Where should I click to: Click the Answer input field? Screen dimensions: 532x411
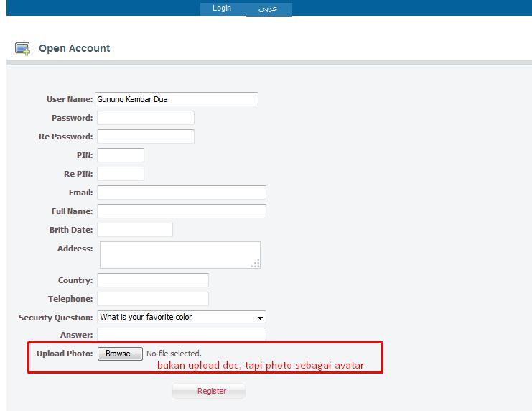pyautogui.click(x=182, y=335)
